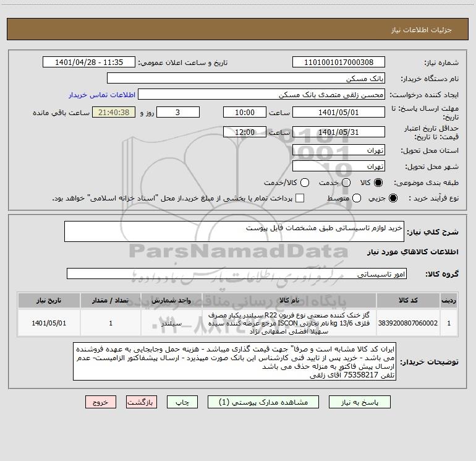
Task: Click the گروه کالا field امور تاسیساتی
Action: coord(237,274)
